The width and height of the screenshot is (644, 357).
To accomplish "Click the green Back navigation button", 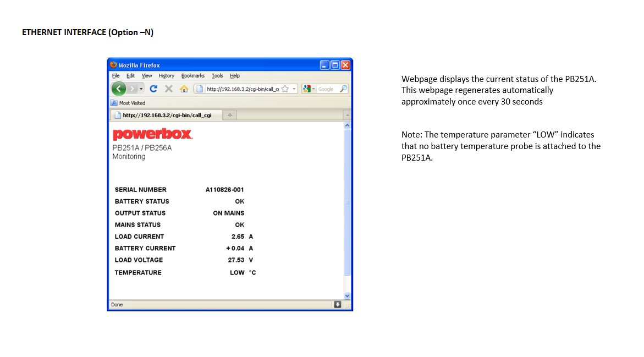I will pos(118,89).
